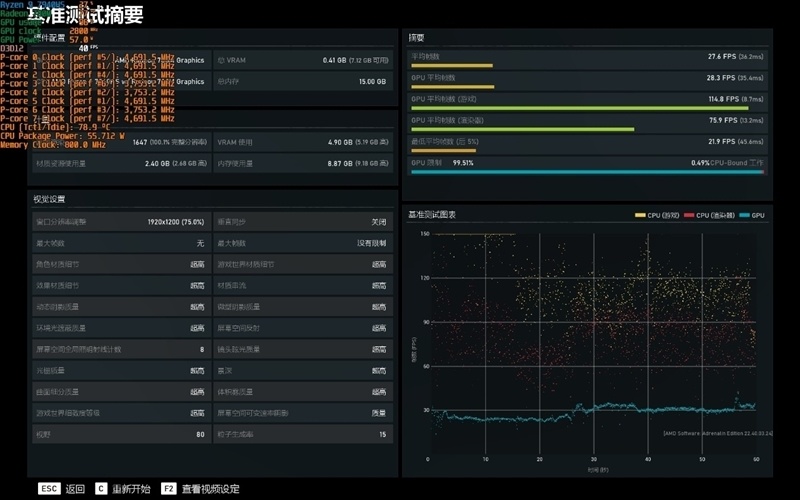Click the 粒子生成率 15 row

tap(303, 434)
